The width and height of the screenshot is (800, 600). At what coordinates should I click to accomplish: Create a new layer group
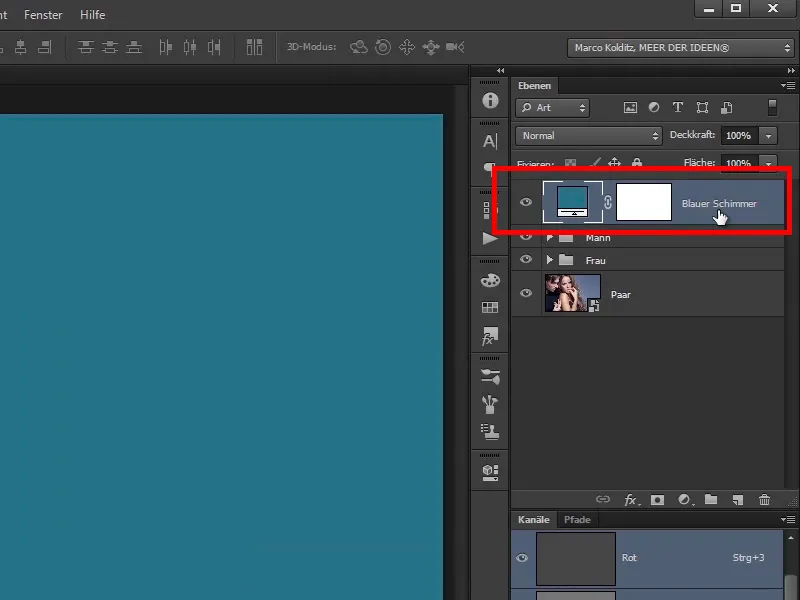711,499
